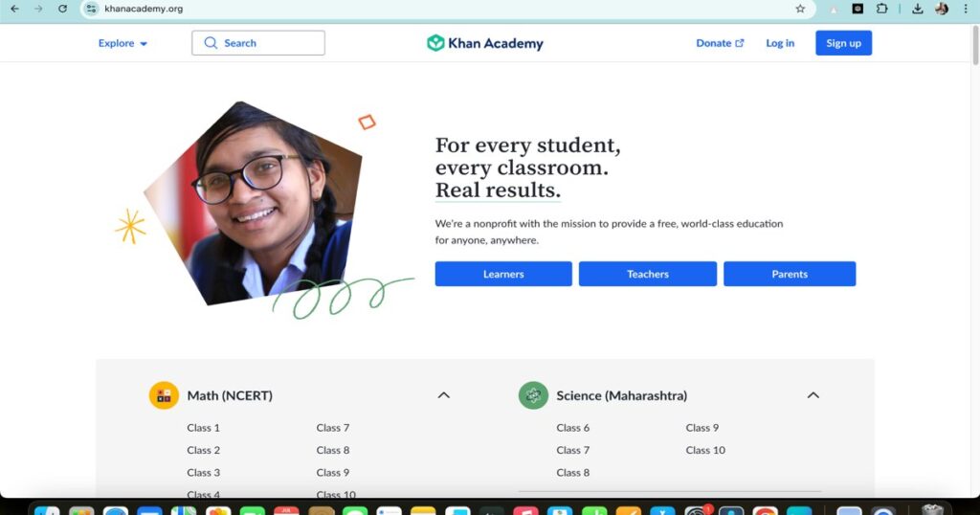Select the Parents button
This screenshot has width=980, height=515.
[x=790, y=274]
